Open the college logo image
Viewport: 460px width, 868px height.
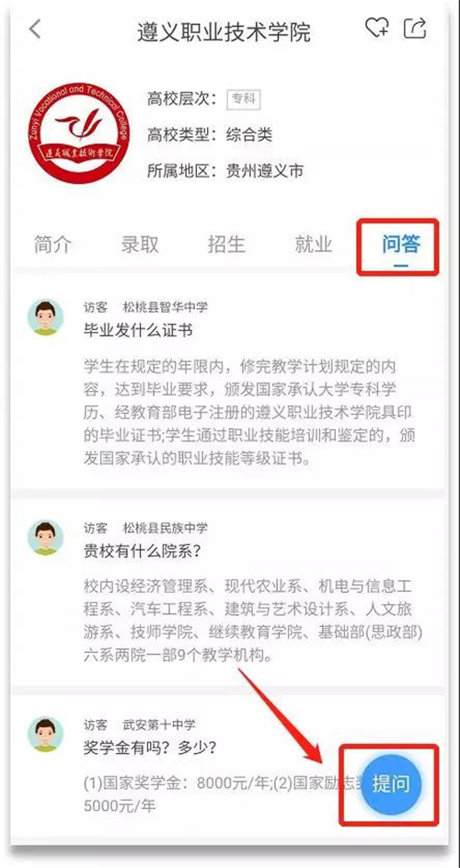79,132
